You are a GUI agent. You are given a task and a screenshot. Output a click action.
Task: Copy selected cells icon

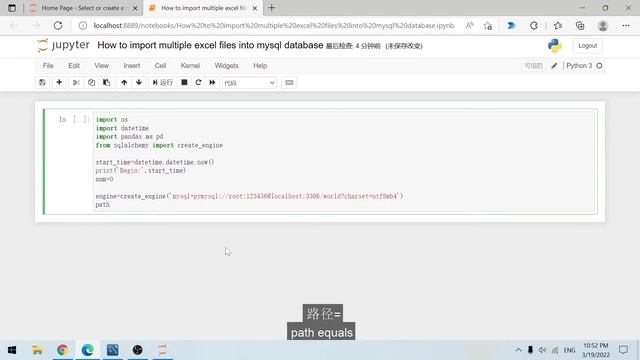click(91, 82)
